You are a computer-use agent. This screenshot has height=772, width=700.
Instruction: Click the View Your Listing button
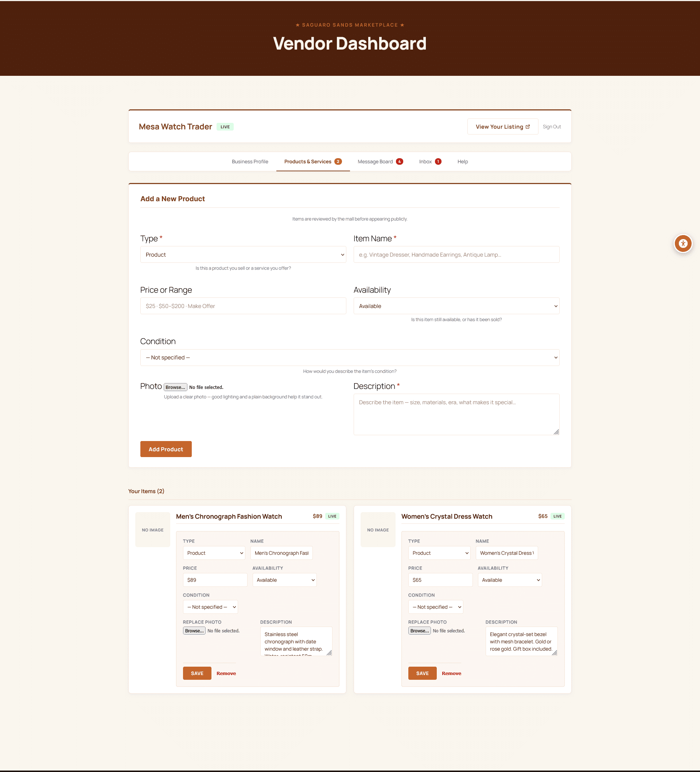click(x=502, y=127)
